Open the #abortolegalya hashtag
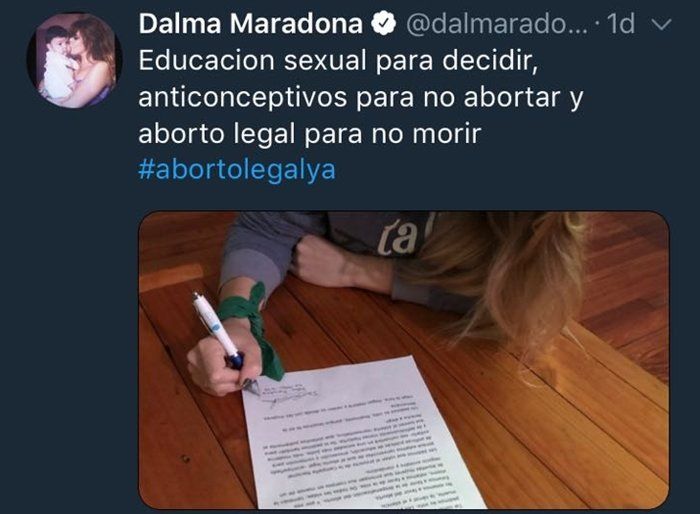700x514 pixels. [237, 170]
